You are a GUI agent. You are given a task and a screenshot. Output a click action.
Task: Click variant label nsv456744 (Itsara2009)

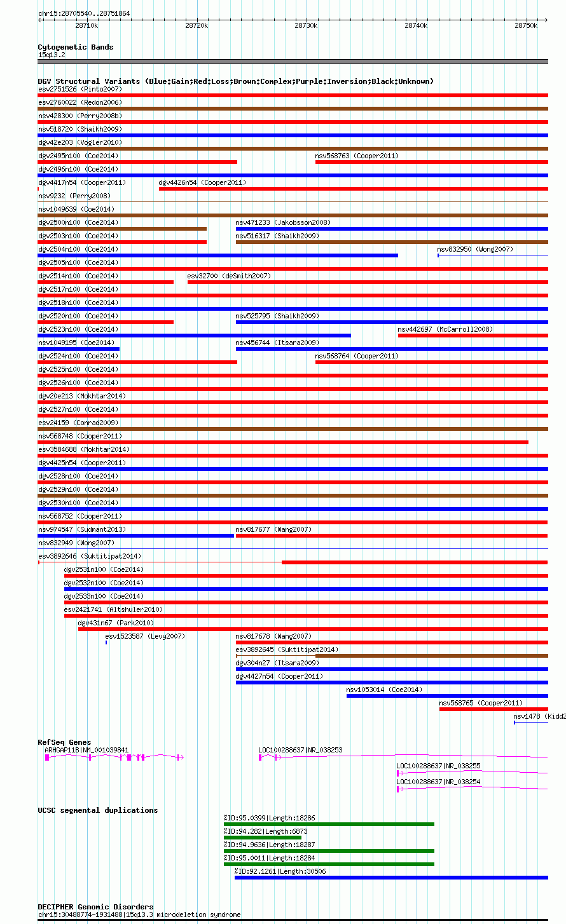(277, 343)
